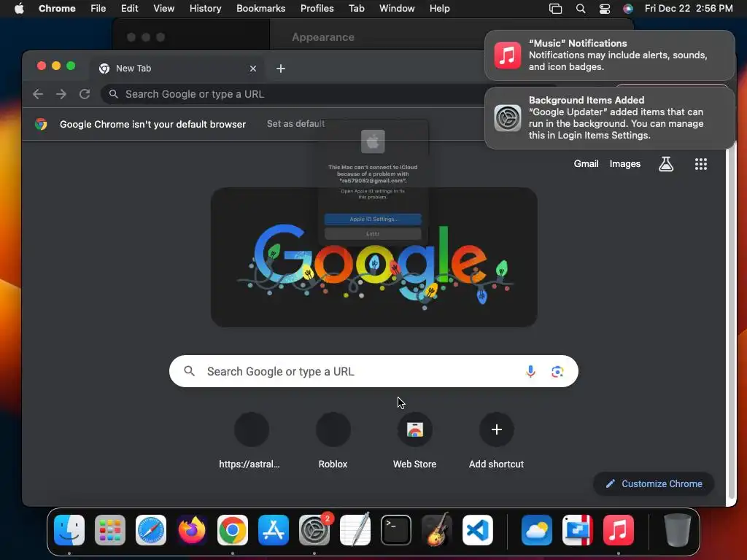
Task: Click the Chrome forward arrow
Action: coord(61,94)
